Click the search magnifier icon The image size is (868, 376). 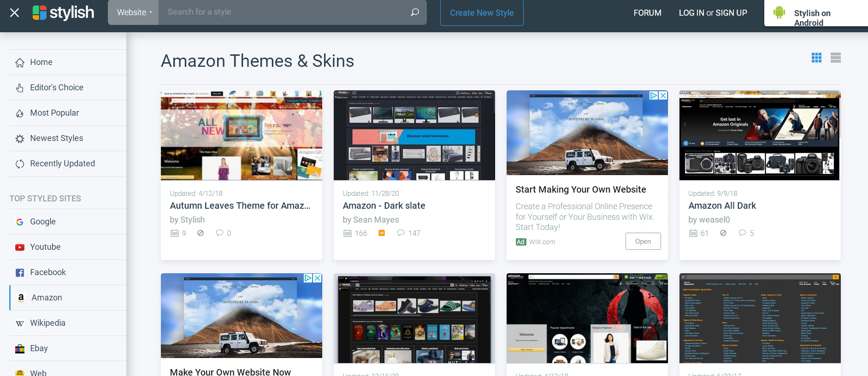point(415,12)
